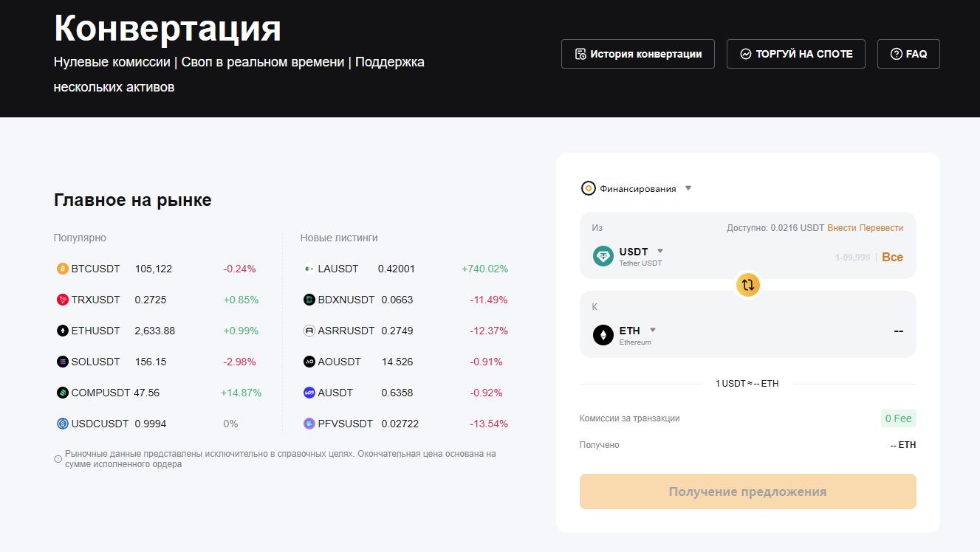Select the BDXNUSDT new listing
The height and width of the screenshot is (552, 980).
(x=405, y=300)
